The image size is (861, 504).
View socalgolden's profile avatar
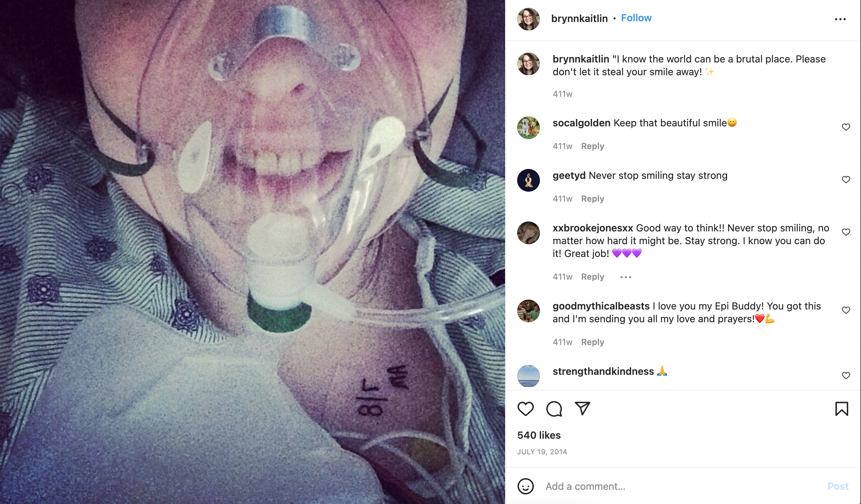tap(529, 128)
